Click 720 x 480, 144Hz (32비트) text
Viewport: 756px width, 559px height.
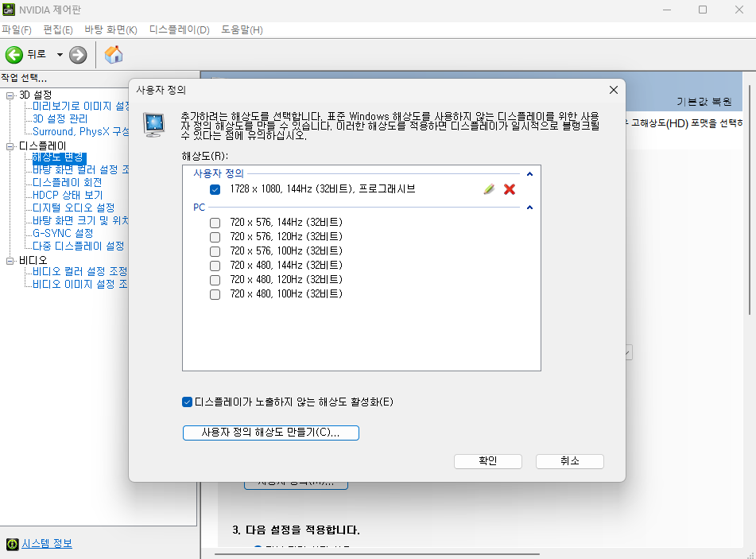click(x=286, y=266)
